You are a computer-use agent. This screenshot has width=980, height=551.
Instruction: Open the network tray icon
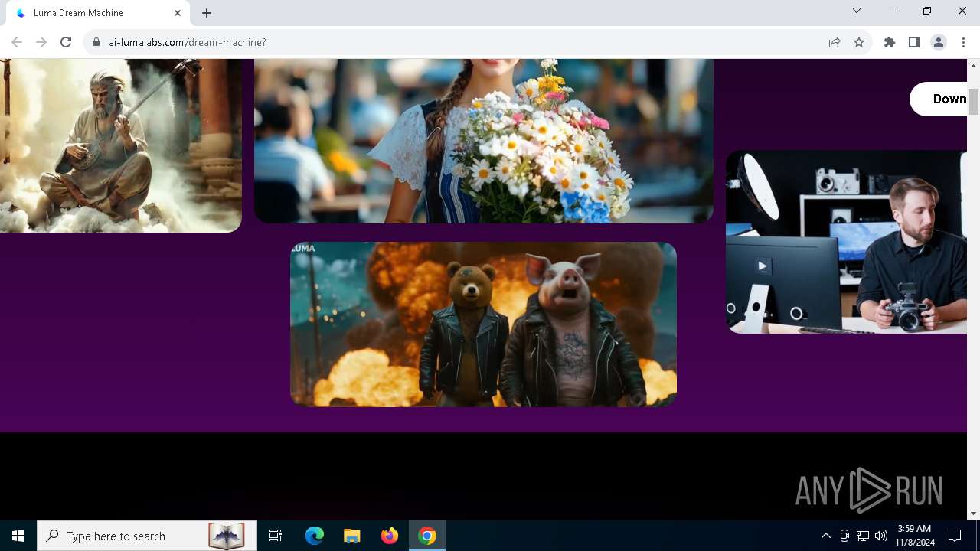(x=863, y=536)
